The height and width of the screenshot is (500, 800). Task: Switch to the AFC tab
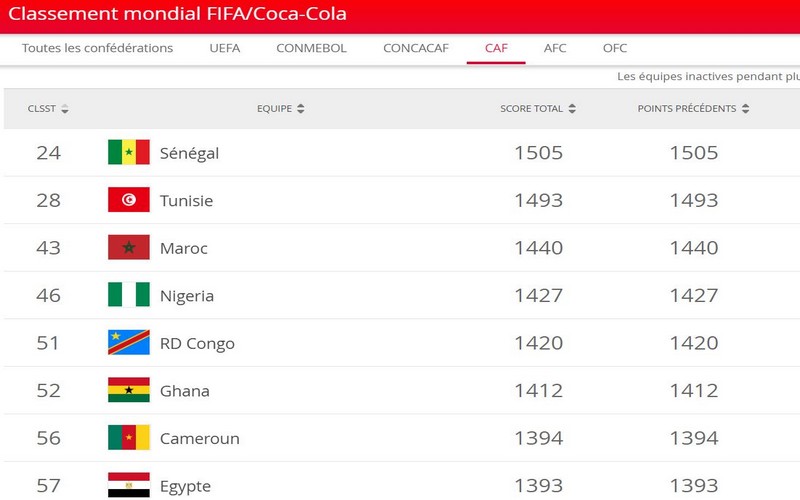pyautogui.click(x=555, y=48)
